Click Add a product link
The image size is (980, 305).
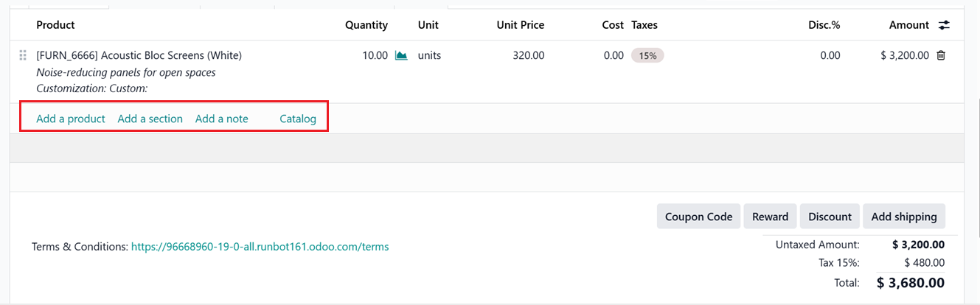tap(71, 119)
